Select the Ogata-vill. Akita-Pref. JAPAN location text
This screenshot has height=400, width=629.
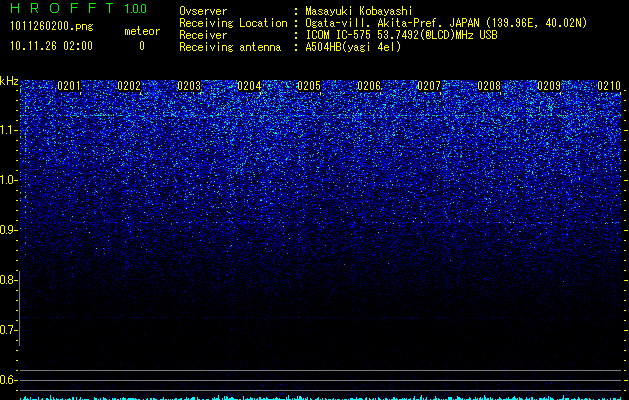[x=446, y=23]
